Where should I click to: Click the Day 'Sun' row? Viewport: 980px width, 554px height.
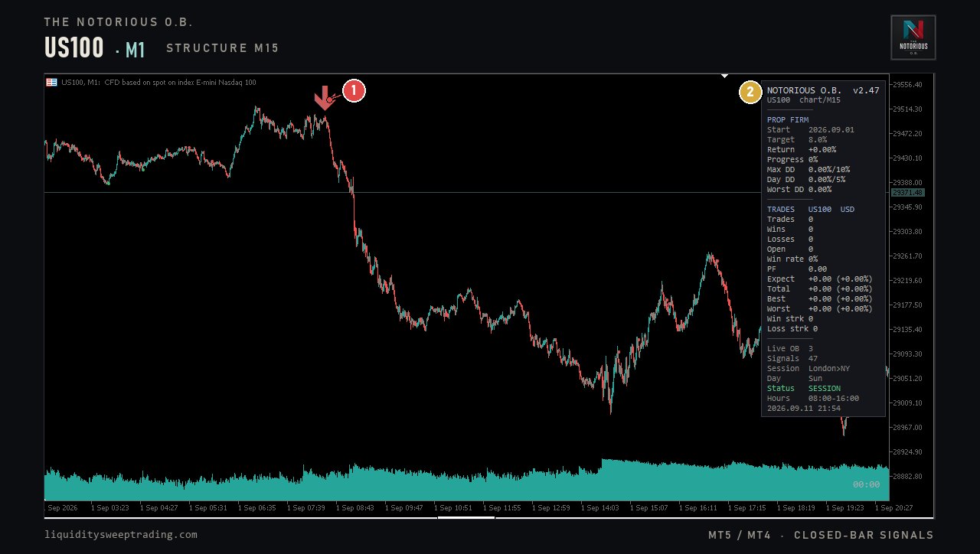pos(795,379)
